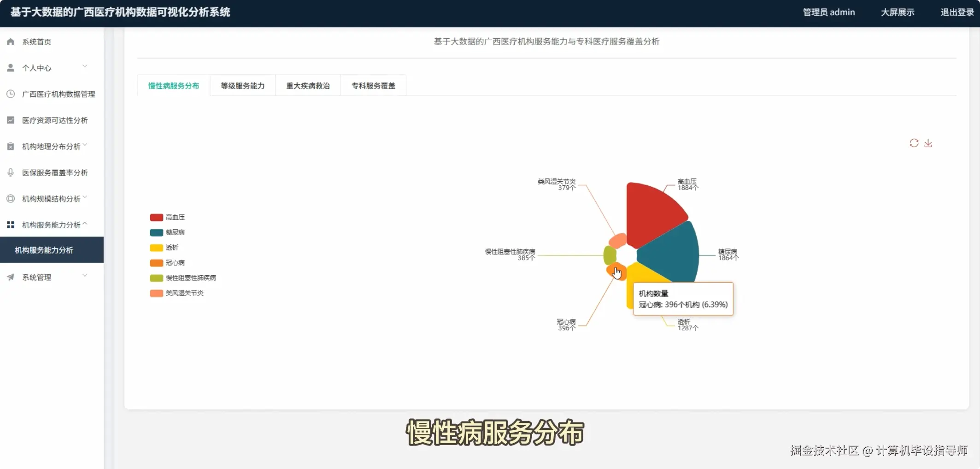
Task: Select the 系统首页 home icon
Action: 10,42
